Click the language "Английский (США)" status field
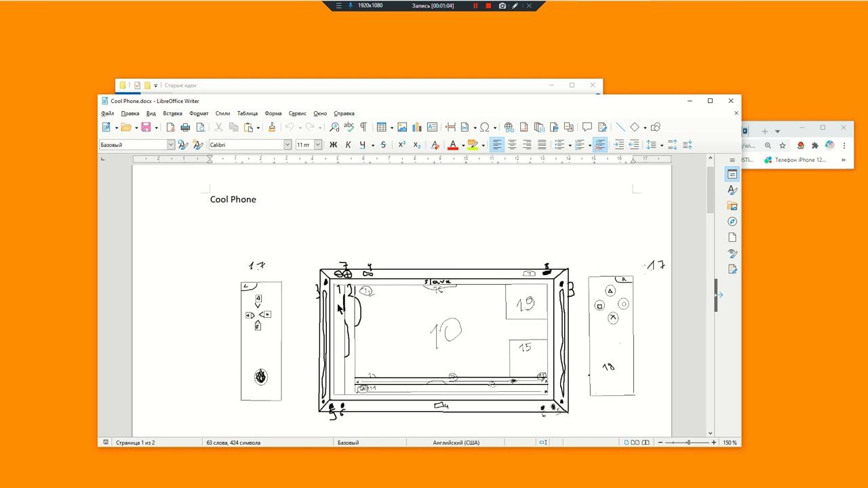The image size is (868, 488). [x=456, y=443]
